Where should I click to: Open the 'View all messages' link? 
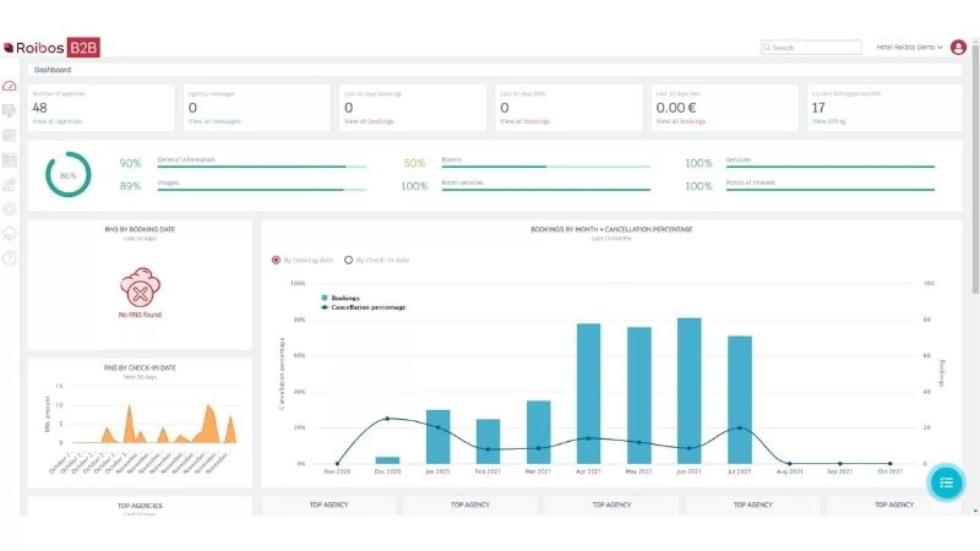214,121
